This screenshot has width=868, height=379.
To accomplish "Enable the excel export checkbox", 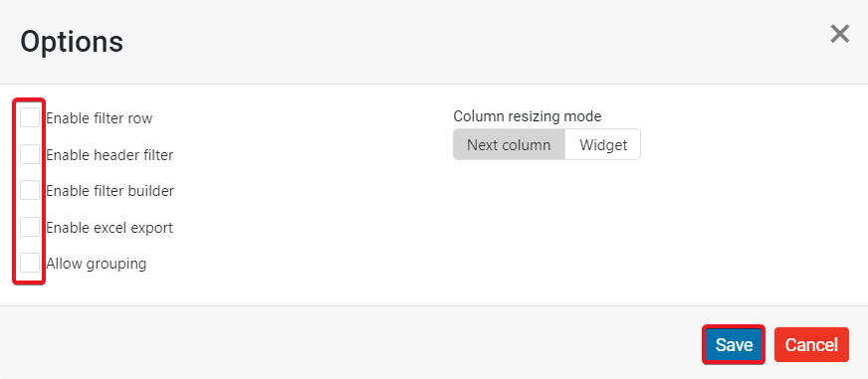I will click(30, 227).
